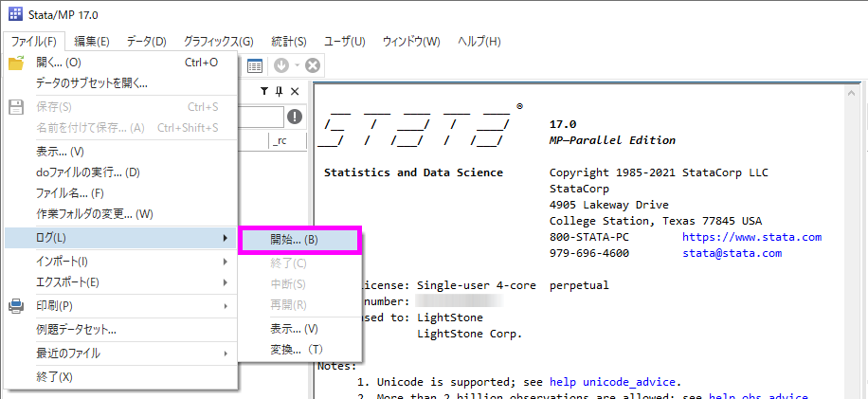The image size is (868, 399).
Task: Select ファイル名... (F) menu item
Action: pos(121,193)
